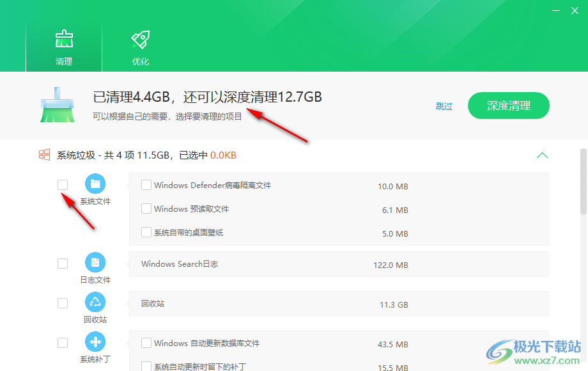Screen dimensions: 588x371
Task: Enable Windows Defender病毒隔离文件 checkbox
Action: click(146, 185)
